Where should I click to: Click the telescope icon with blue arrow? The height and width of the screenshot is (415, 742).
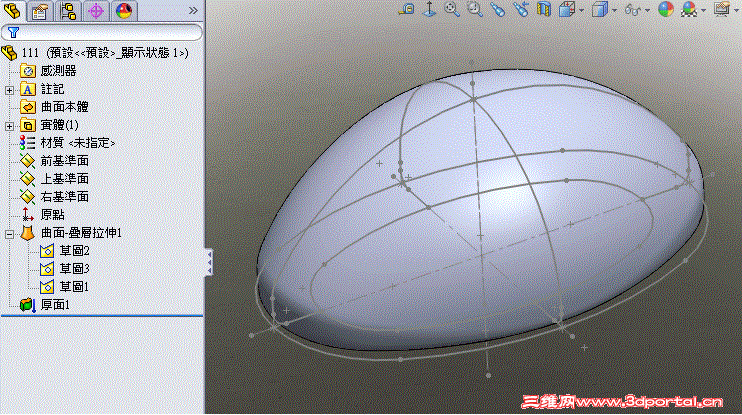521,9
